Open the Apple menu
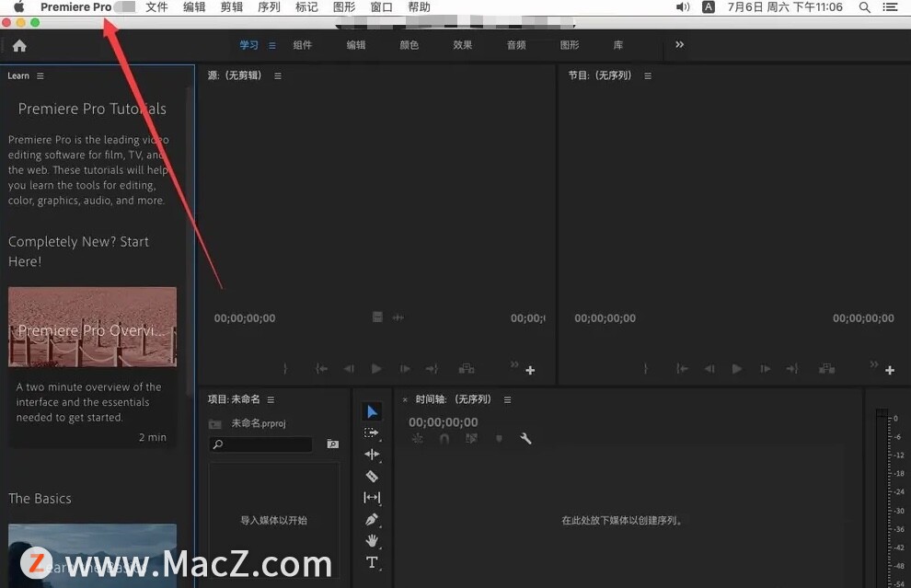This screenshot has width=911, height=588. coord(19,7)
